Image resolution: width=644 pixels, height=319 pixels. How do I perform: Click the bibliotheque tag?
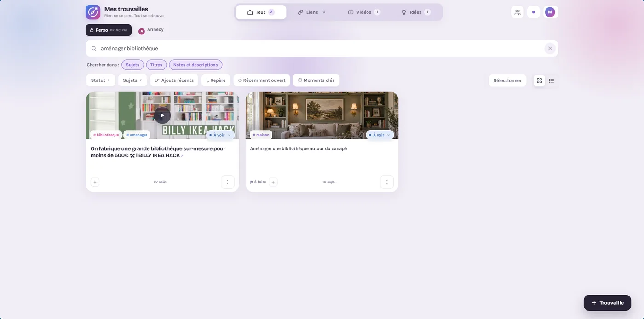(x=106, y=135)
